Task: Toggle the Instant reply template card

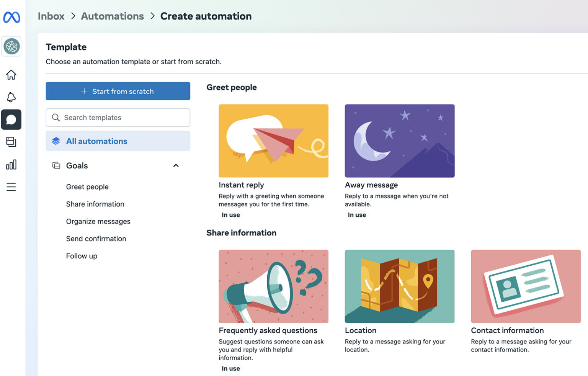Action: point(273,141)
